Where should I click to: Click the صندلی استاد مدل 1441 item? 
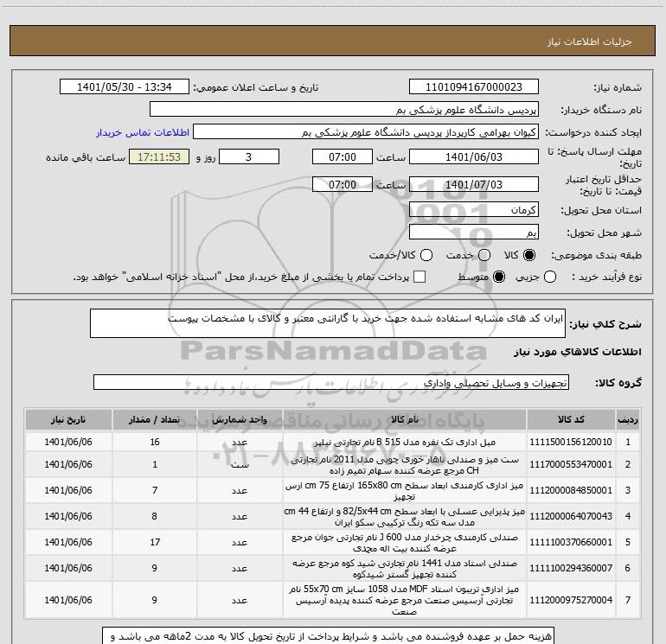(x=405, y=569)
